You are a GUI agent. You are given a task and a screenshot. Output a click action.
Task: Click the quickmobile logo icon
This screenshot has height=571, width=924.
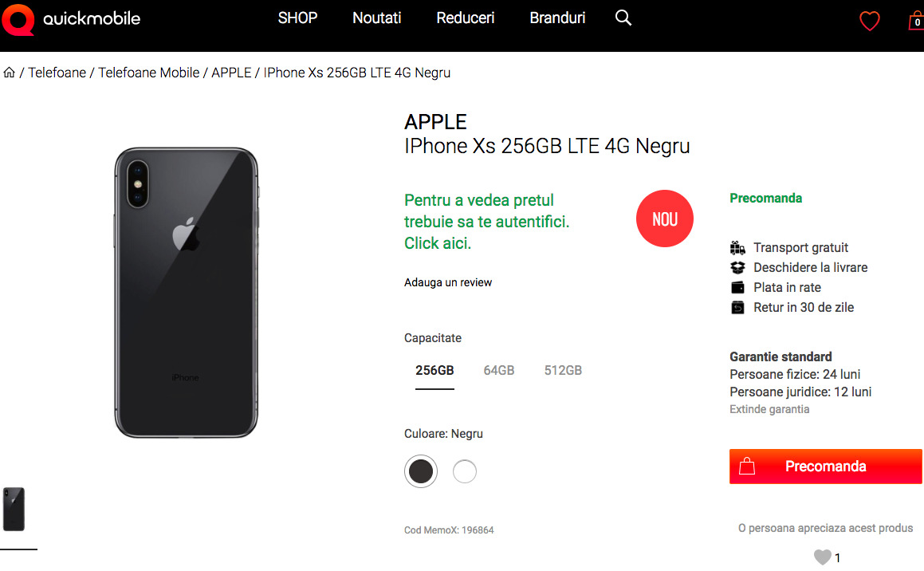[x=18, y=20]
